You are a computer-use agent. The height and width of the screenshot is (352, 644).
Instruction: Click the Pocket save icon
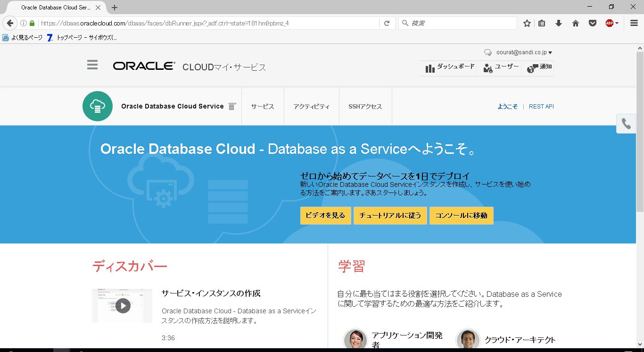[x=593, y=23]
